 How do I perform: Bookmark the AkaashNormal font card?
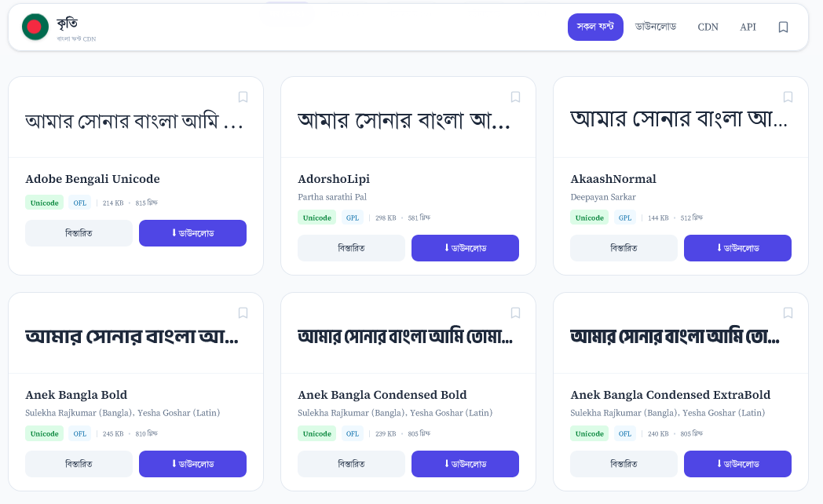788,97
